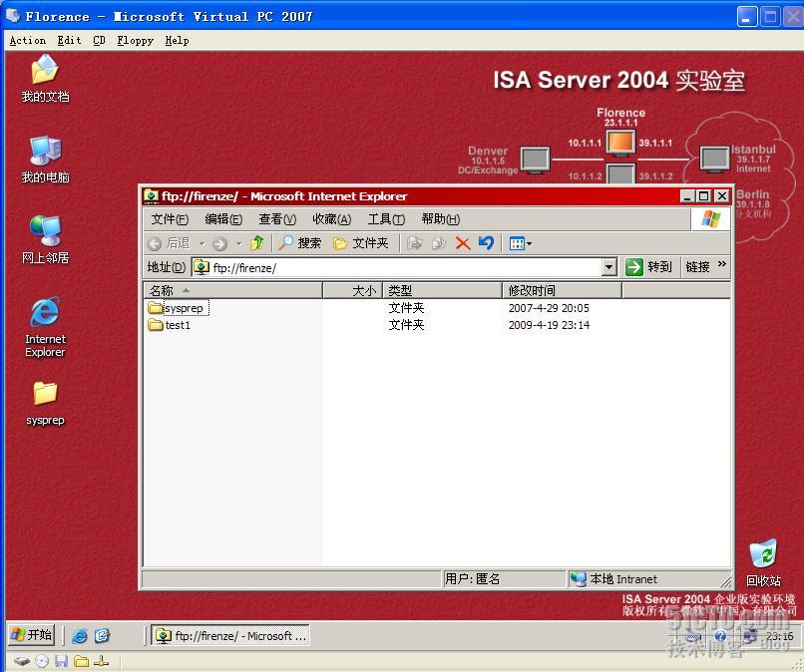Open the Virtual PC Help menu

pyautogui.click(x=177, y=40)
